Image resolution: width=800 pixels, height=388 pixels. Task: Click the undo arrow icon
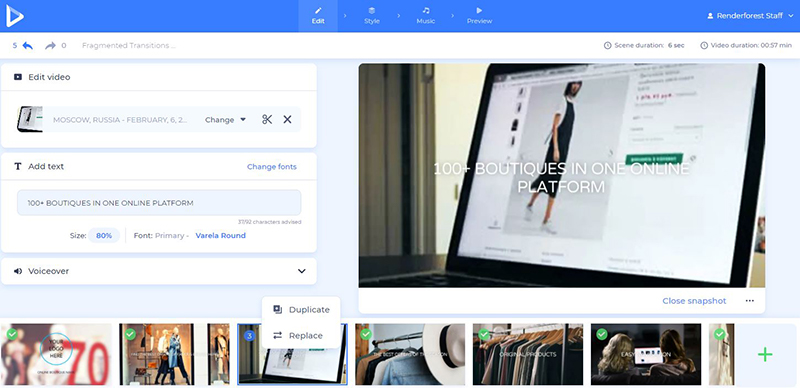coord(28,45)
